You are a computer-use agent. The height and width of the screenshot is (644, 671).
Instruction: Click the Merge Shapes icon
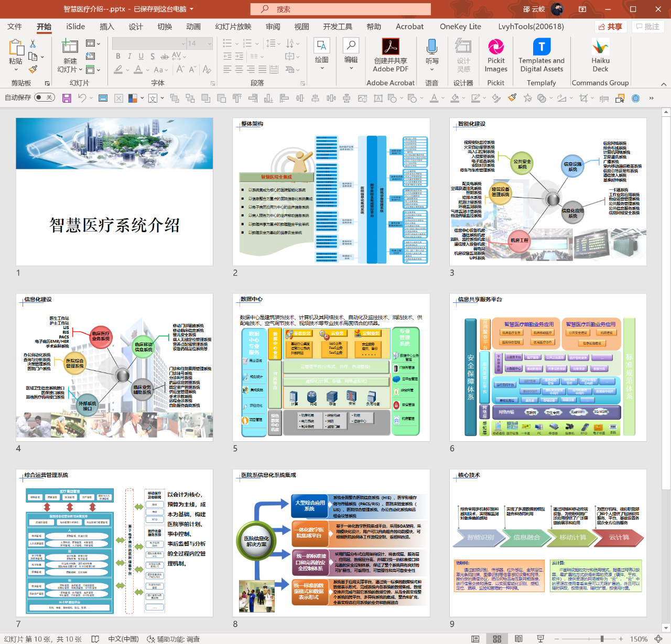(542, 98)
